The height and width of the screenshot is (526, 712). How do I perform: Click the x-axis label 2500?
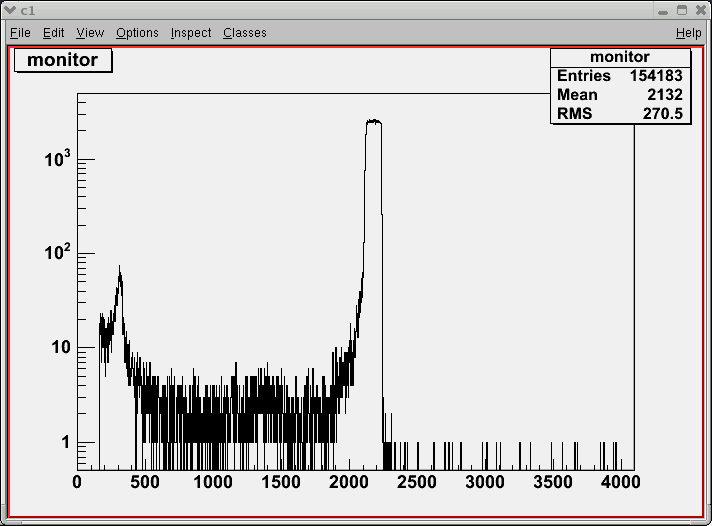point(416,482)
